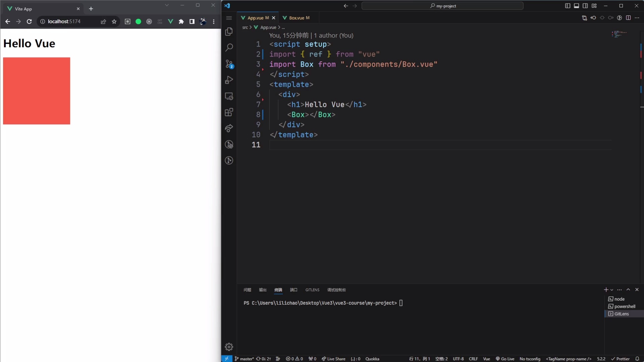
Task: Open the Extensions view
Action: 229,112
